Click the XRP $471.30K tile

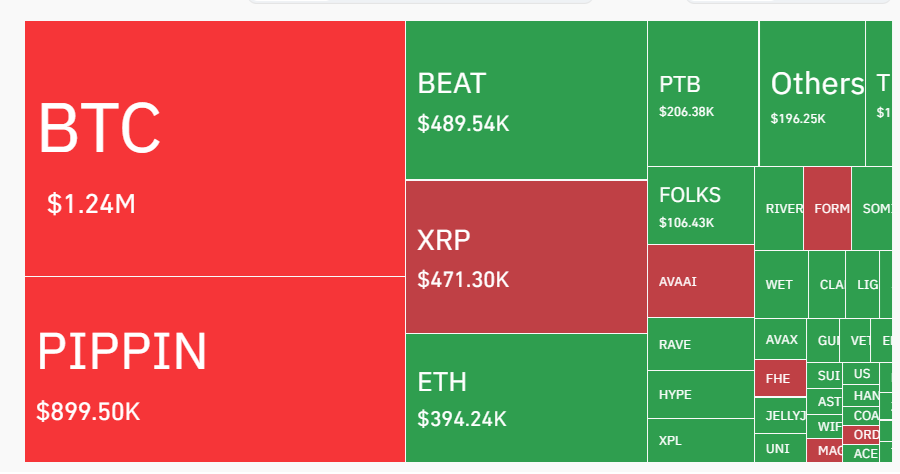click(x=526, y=257)
